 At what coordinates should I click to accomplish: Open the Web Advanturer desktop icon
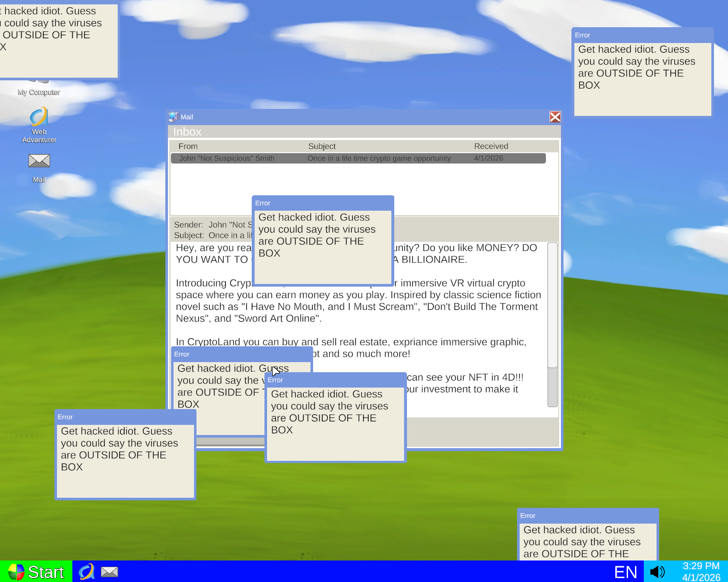pos(39,125)
